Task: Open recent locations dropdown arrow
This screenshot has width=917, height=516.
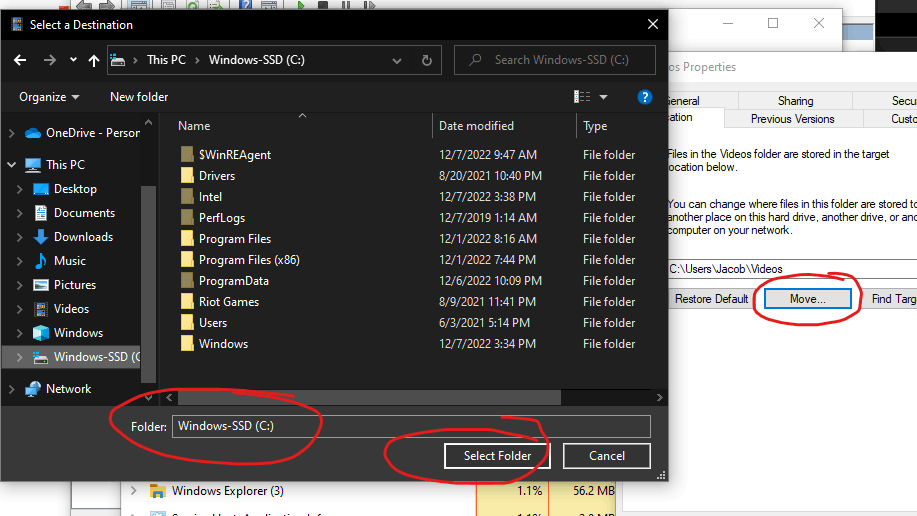Action: 73,60
